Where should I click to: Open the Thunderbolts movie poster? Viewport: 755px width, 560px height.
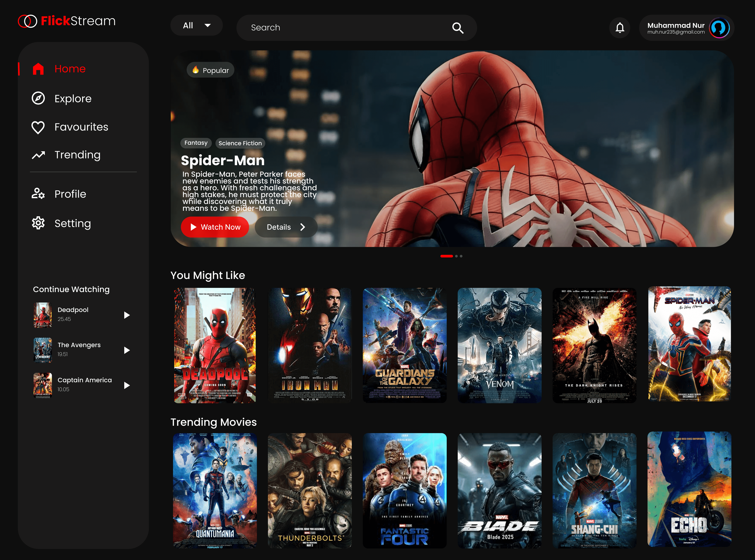[x=310, y=491]
